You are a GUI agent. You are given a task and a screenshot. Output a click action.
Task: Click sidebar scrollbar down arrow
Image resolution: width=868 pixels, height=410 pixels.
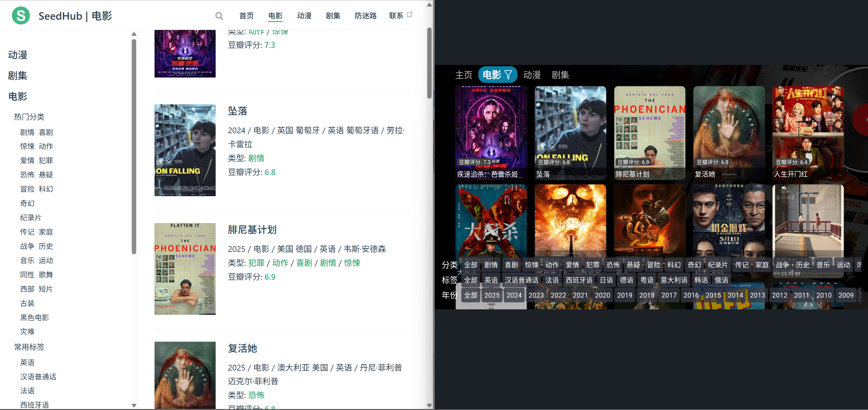[x=134, y=405]
